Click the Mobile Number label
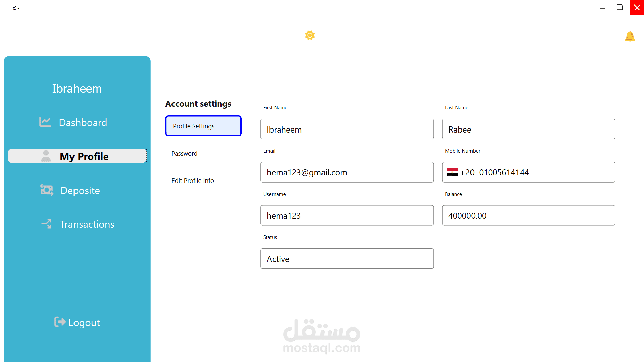 462,151
